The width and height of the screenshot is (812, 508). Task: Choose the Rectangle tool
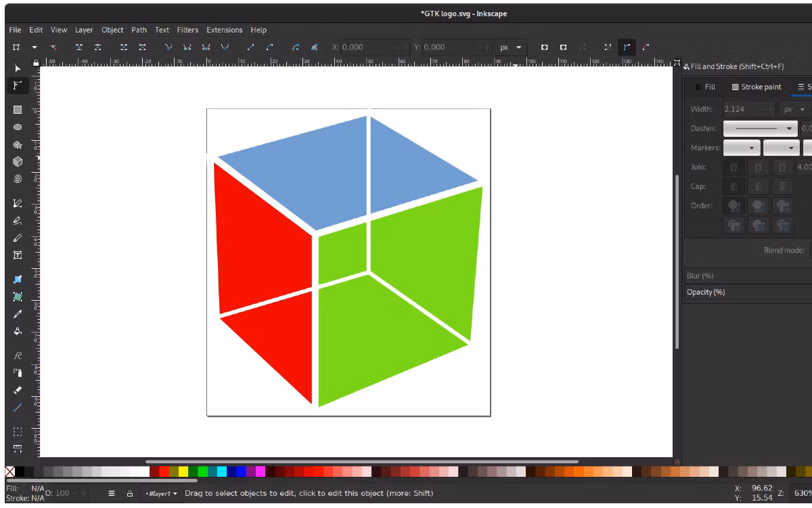point(18,110)
